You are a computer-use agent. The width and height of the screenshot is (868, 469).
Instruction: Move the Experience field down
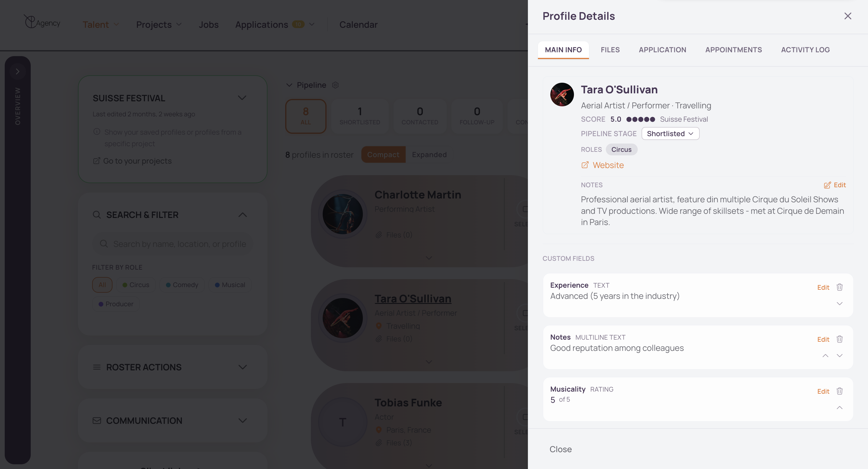839,304
